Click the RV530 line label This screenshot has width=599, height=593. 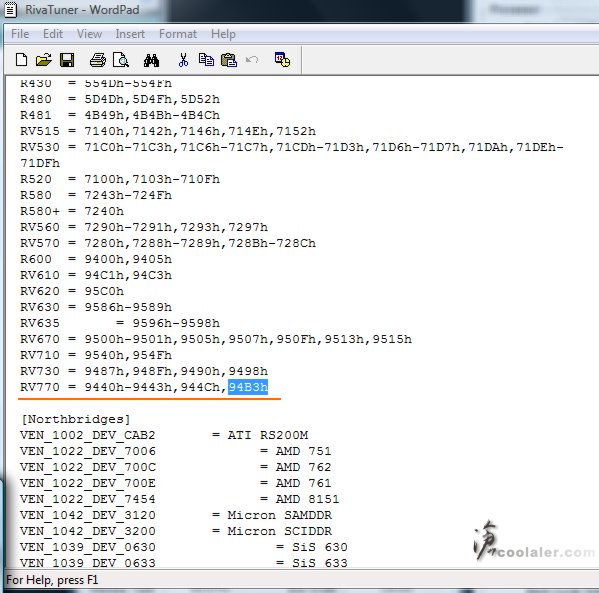[40, 147]
